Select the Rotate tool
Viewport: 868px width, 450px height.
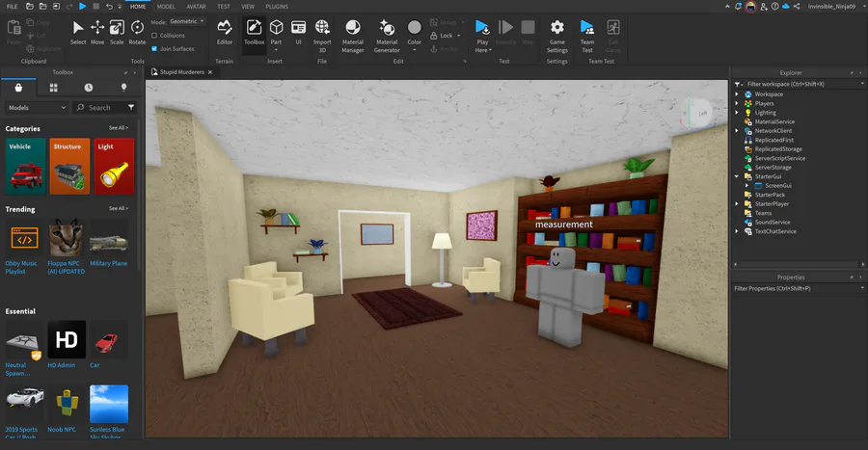137,33
